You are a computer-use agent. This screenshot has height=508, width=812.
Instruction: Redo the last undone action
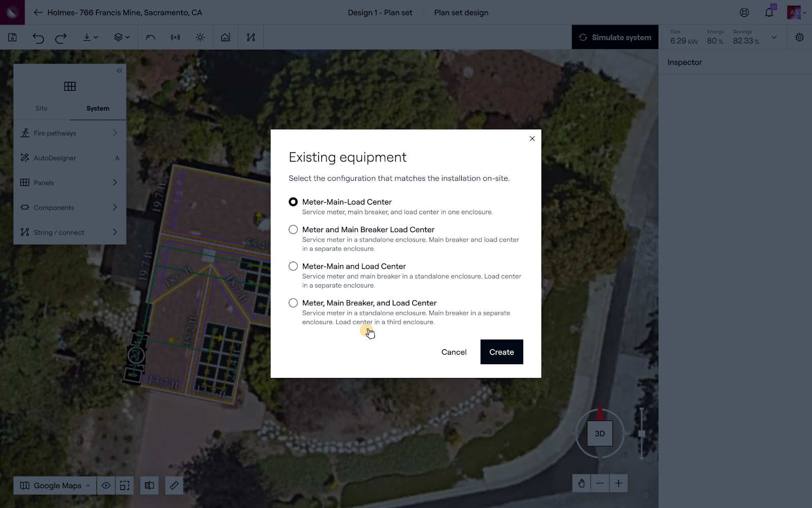61,38
